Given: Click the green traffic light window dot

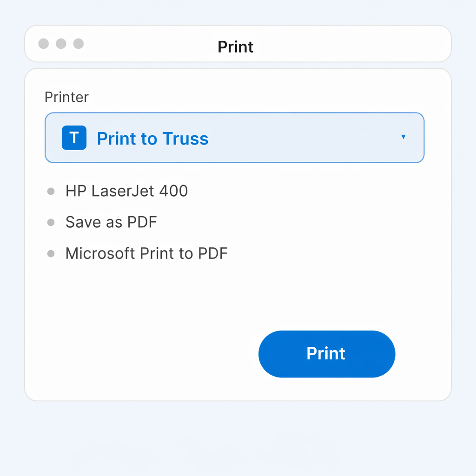Looking at the screenshot, I should tap(79, 44).
